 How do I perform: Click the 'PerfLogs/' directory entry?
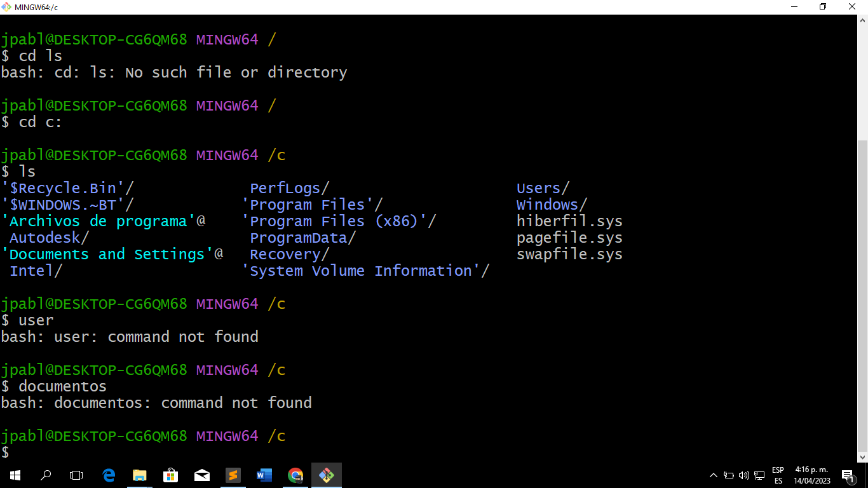[290, 188]
